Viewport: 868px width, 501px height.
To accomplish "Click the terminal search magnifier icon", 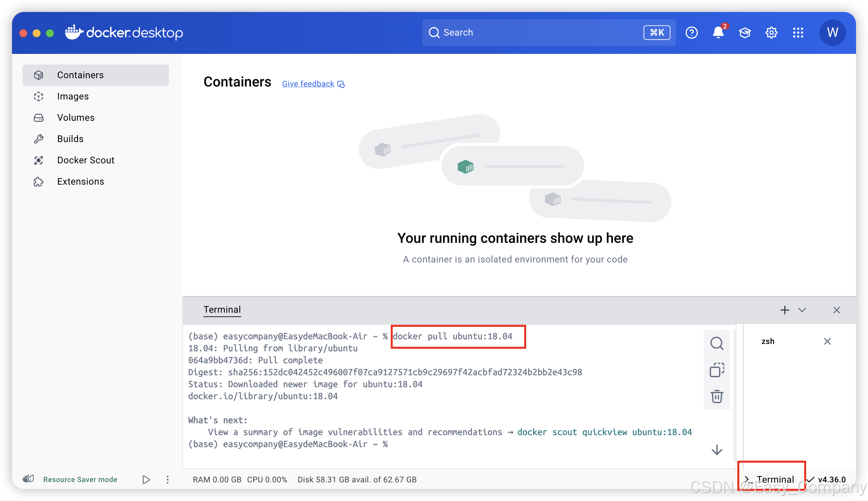I will 717,343.
